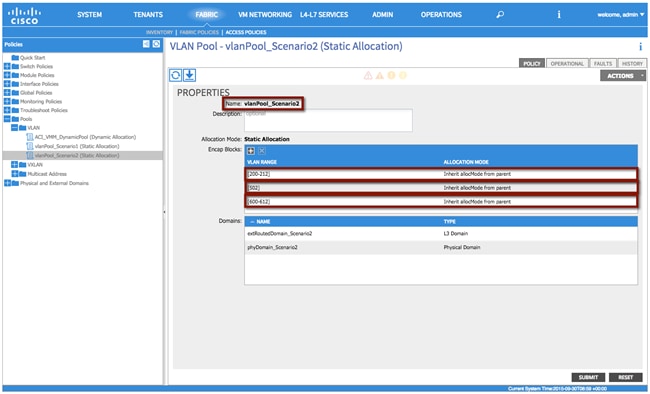650x394 pixels.
Task: Open VM NETWORKING menu
Action: [x=265, y=15]
